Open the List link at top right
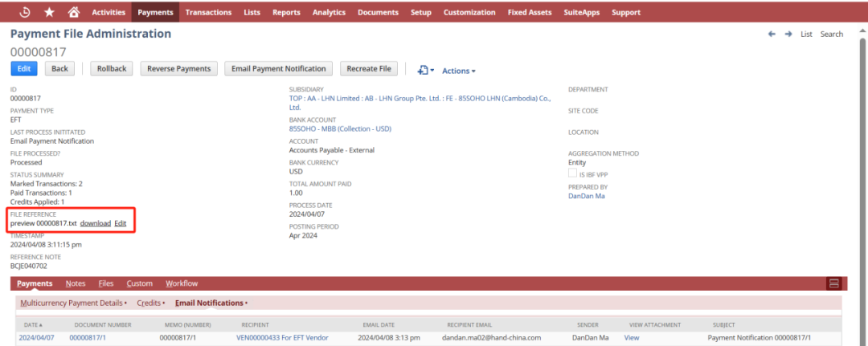 pos(806,35)
